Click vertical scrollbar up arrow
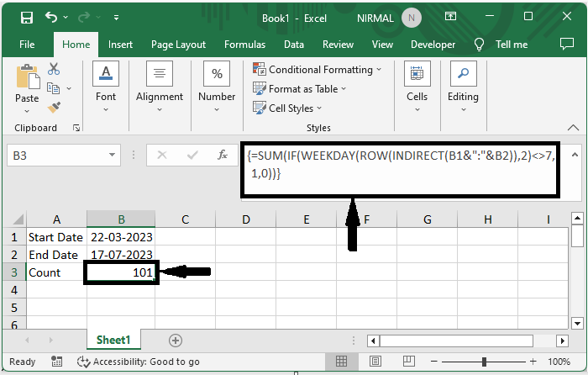Image resolution: width=588 pixels, height=375 pixels. point(577,218)
